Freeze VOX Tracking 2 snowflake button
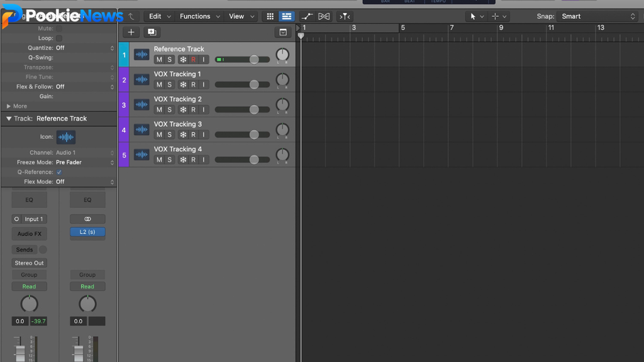This screenshot has width=644, height=362. tap(183, 109)
